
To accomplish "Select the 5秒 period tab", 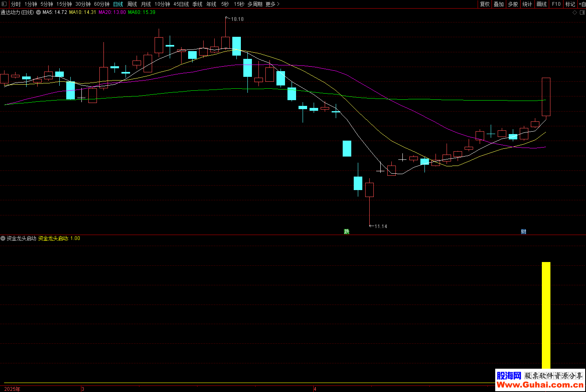I will point(225,4).
